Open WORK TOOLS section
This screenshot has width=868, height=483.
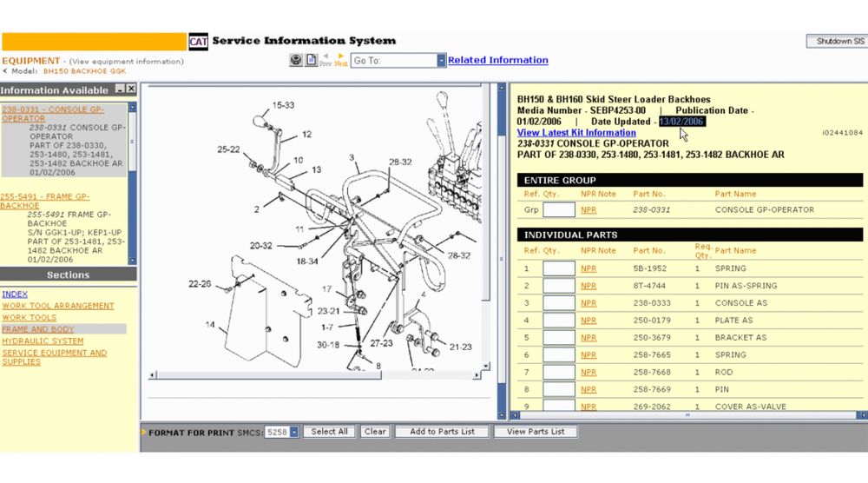(x=30, y=317)
